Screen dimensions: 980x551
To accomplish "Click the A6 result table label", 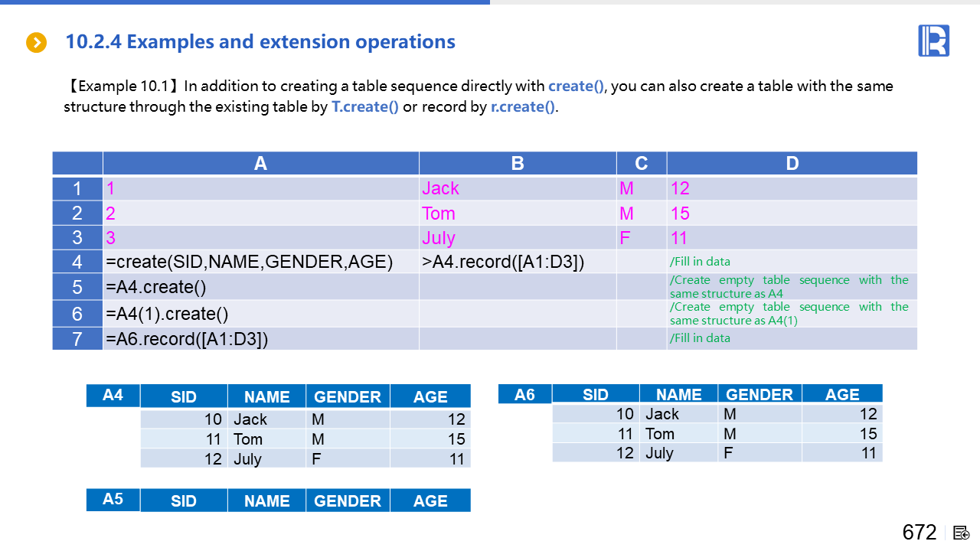I will click(x=524, y=394).
